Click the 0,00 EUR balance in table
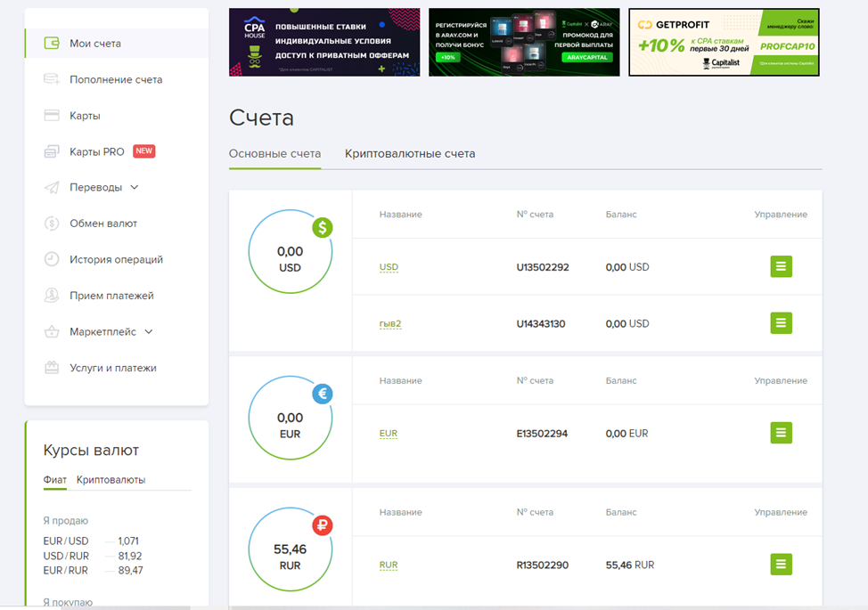Viewport: 868px width, 610px height. 626,434
